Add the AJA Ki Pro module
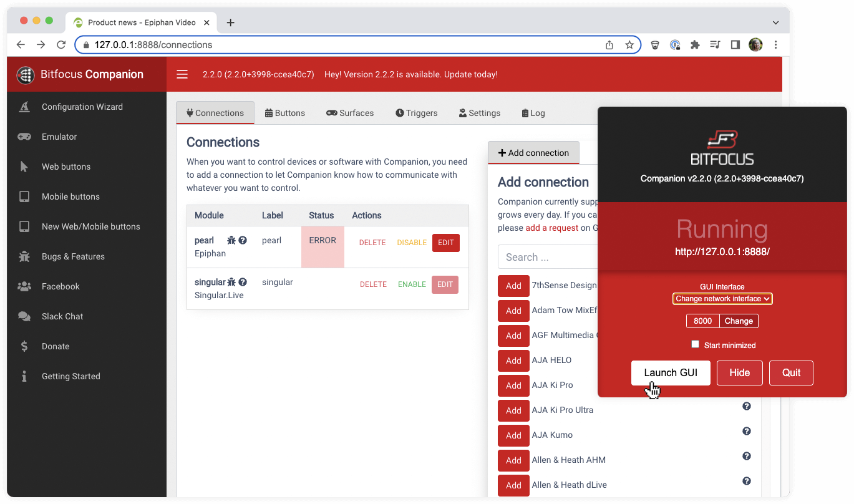854x504 pixels. pyautogui.click(x=513, y=385)
